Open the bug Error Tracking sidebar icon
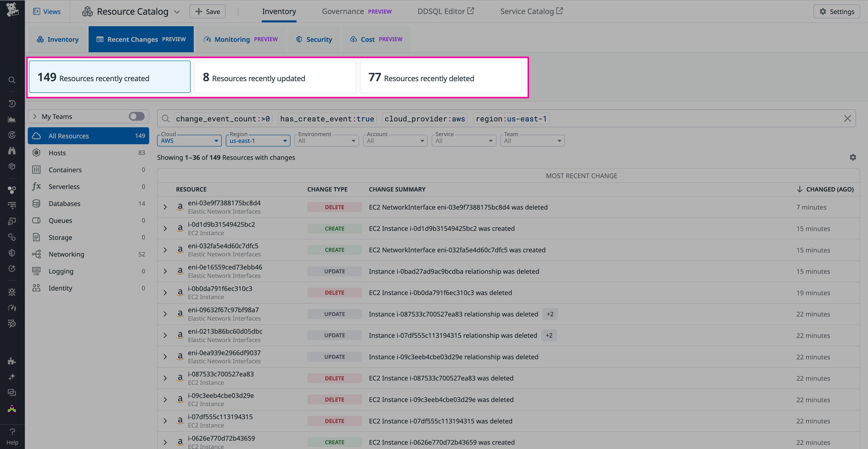Screen dimensions: 868x449 coord(12,292)
